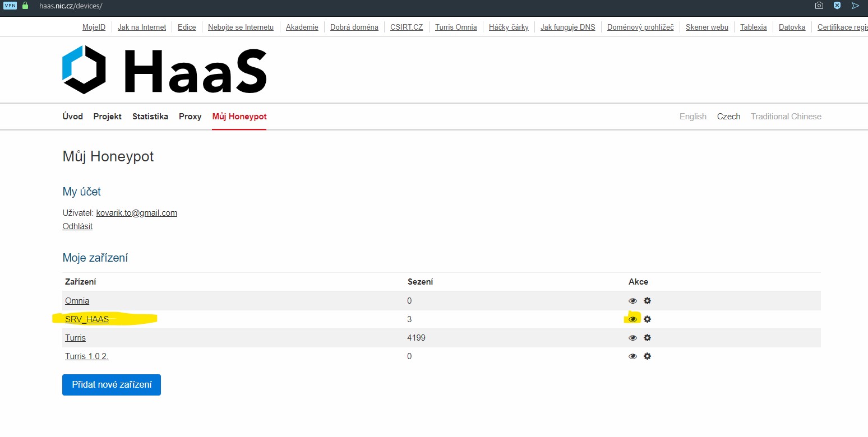Click the VPN badge in address bar

click(10, 6)
